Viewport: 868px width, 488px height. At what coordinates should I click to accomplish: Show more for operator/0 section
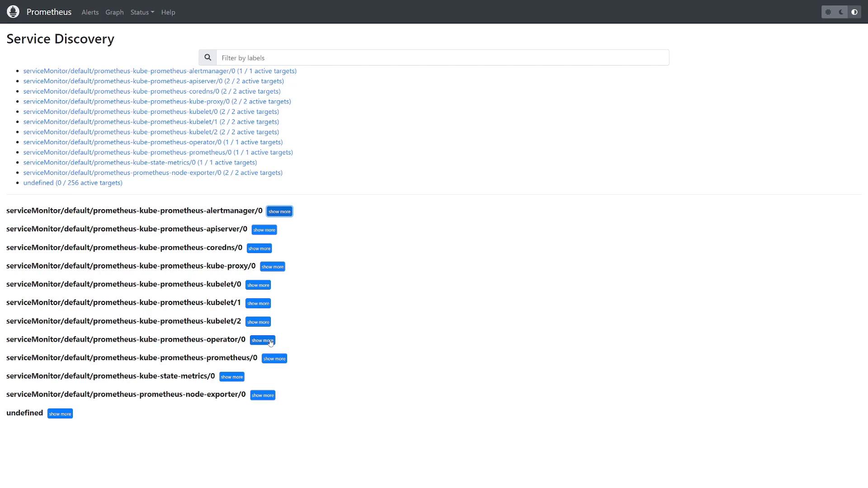[x=262, y=340]
